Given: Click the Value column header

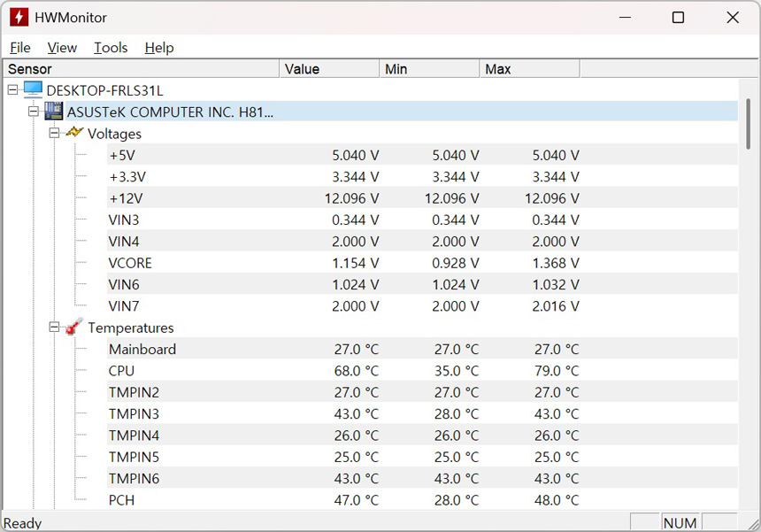Looking at the screenshot, I should 329,69.
